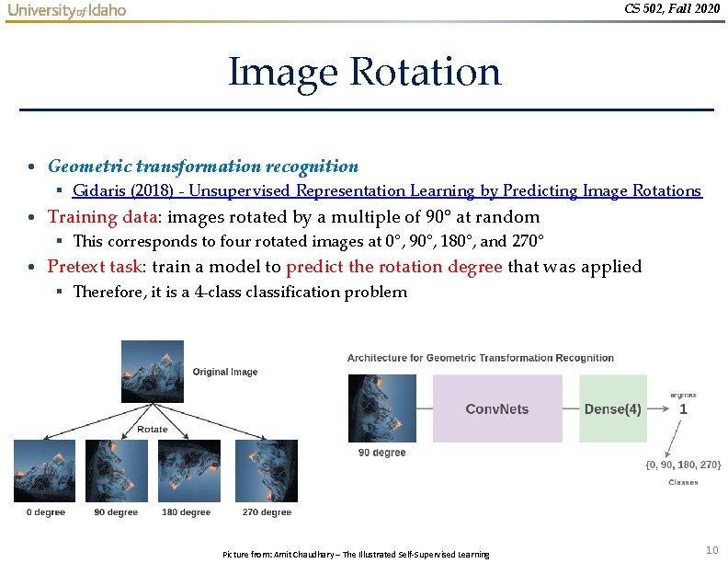Click the "Classes" label

pos(684,482)
